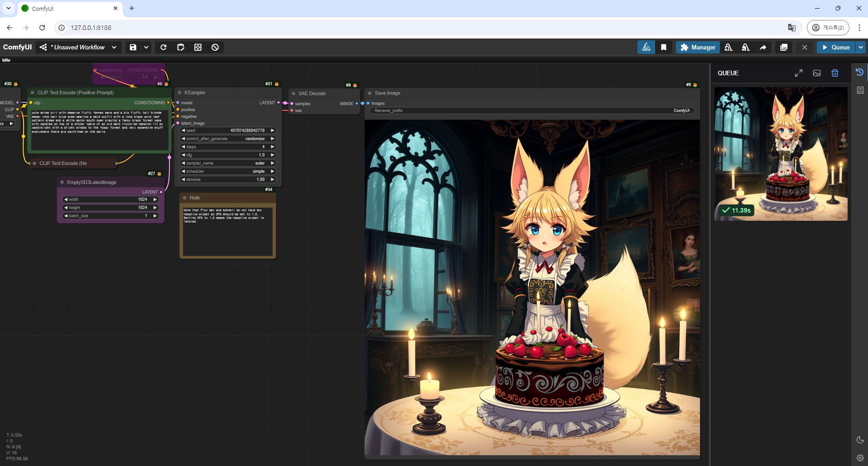Viewport: 868px width, 466px height.
Task: Click the cancel X icon beside Queue
Action: (x=805, y=47)
